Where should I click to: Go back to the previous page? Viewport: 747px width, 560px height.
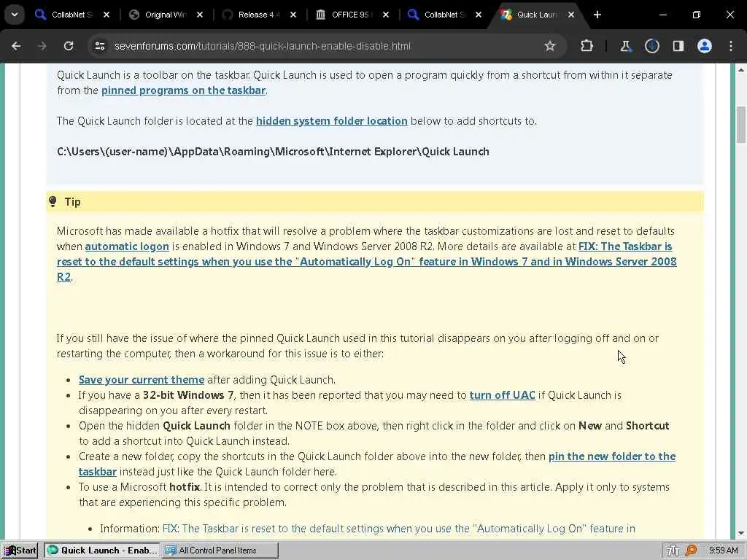16,46
